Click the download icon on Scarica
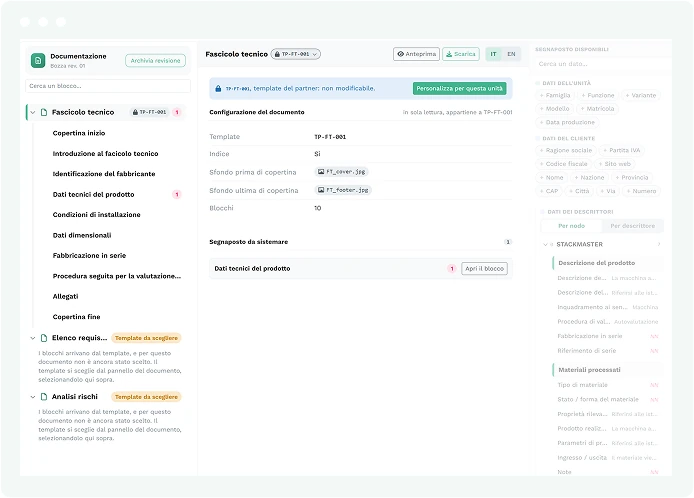The image size is (694, 498). point(449,54)
